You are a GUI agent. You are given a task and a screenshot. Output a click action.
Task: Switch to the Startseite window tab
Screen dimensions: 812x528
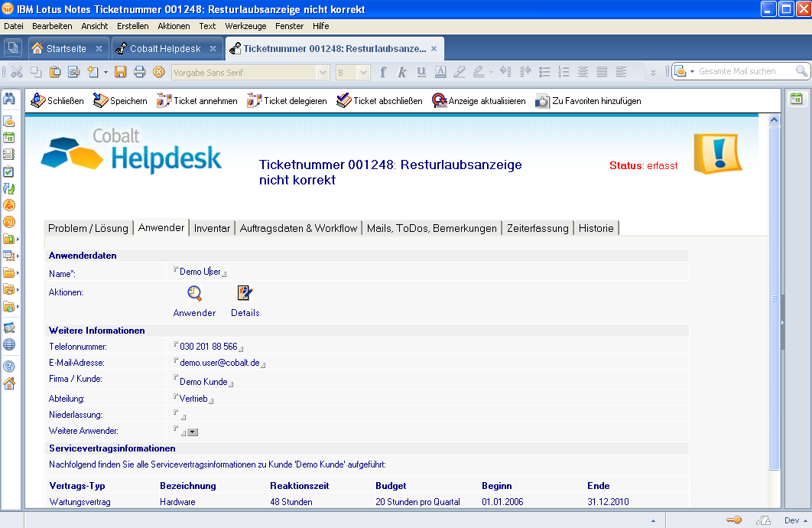[x=67, y=49]
